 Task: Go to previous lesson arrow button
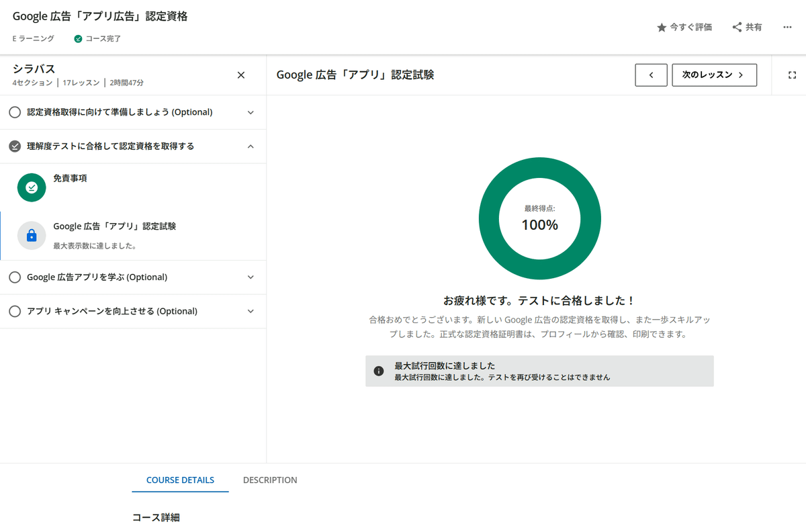[651, 75]
